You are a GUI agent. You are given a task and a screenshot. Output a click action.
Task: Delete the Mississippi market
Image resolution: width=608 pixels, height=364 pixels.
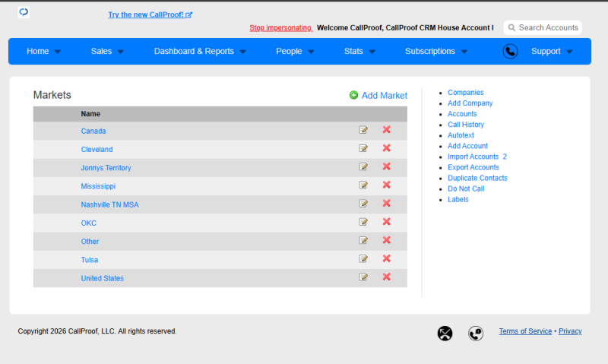[x=387, y=185]
